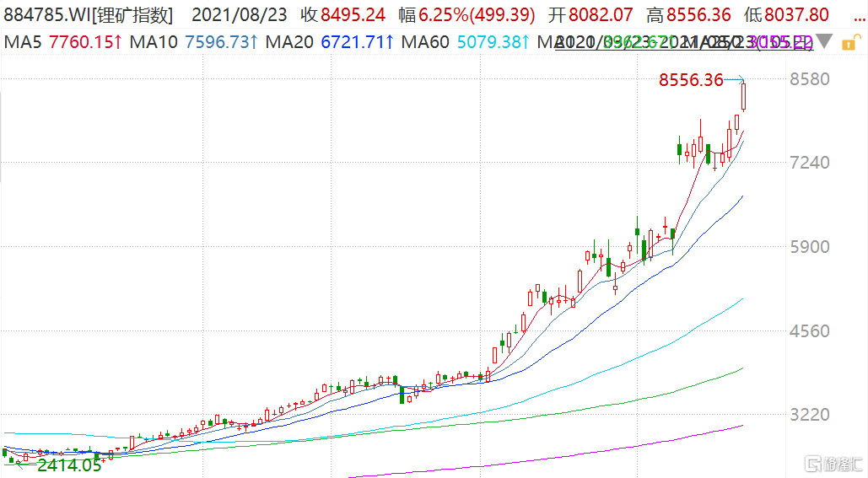Click the opening price 8082.07
This screenshot has width=868, height=478.
click(x=601, y=15)
